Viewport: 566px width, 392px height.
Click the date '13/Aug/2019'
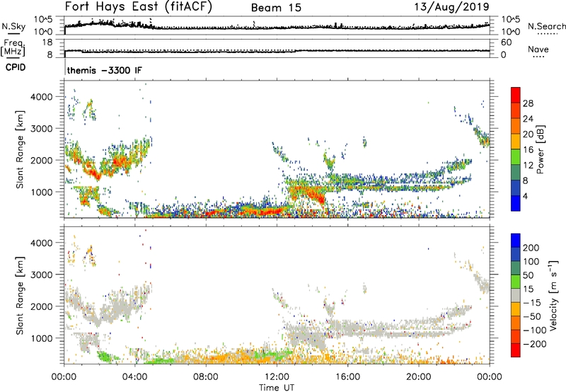point(451,6)
